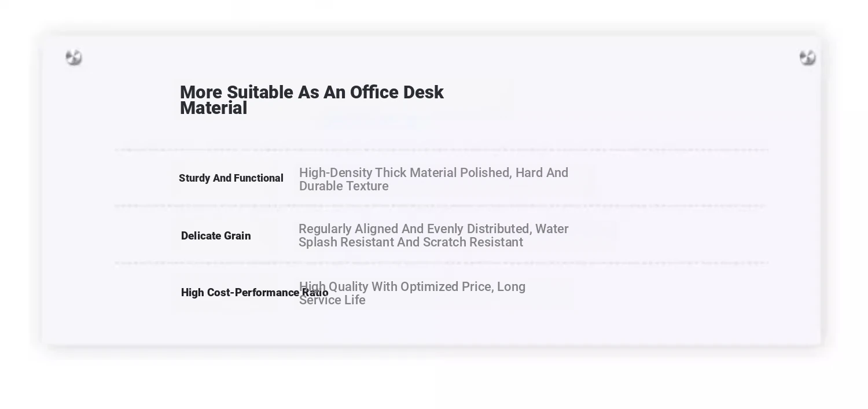Screen dimensions: 868x409
Task: Click the "Service Life" text
Action: 332,300
